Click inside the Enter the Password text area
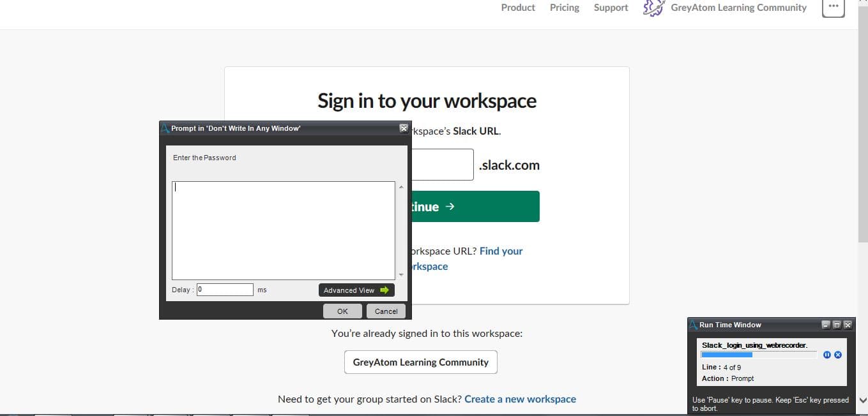This screenshot has width=868, height=416. pos(284,230)
